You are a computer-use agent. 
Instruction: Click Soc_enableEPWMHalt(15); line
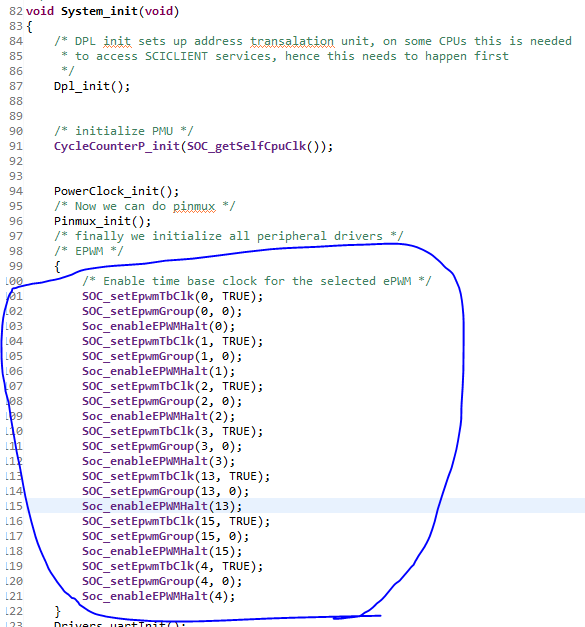(162, 551)
